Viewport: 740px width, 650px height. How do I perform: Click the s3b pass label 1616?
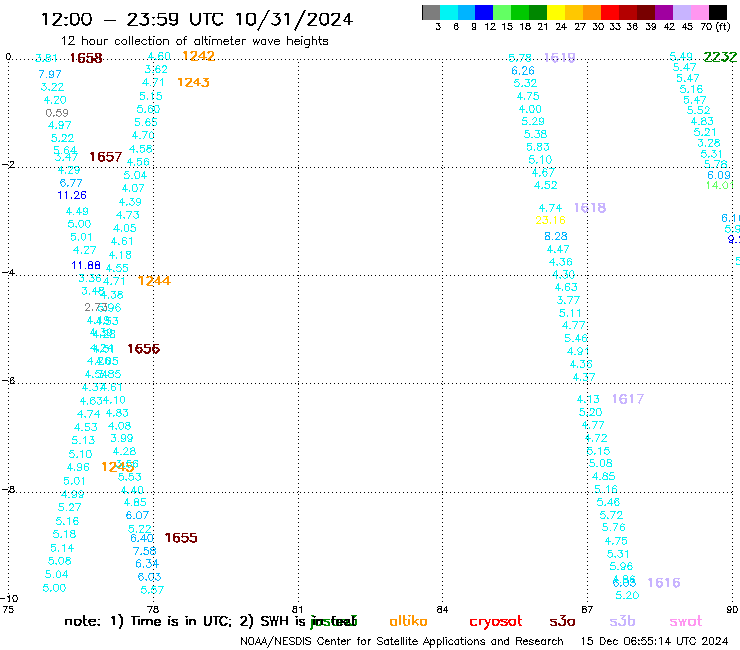664,582
